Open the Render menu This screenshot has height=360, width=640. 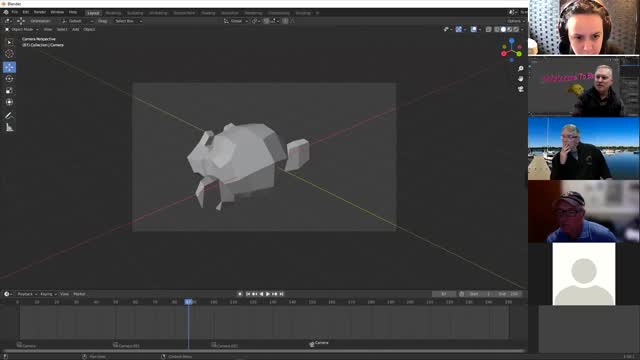(x=40, y=13)
